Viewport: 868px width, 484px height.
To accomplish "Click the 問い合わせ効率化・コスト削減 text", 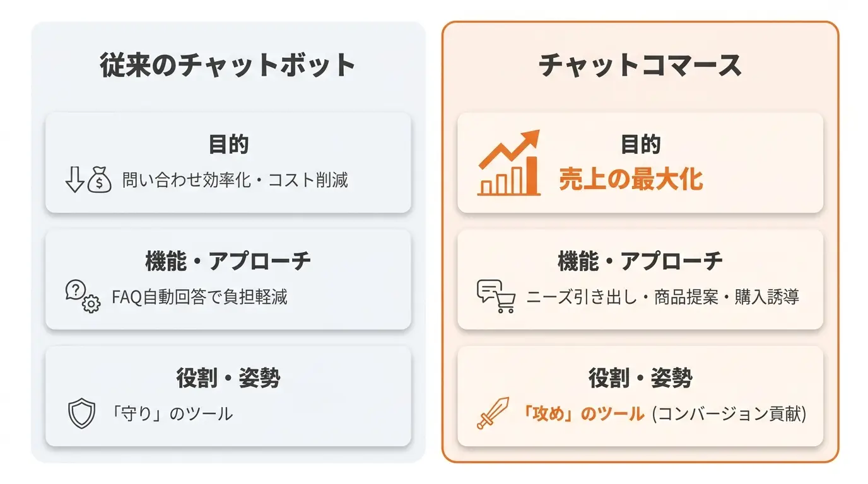I will [235, 181].
